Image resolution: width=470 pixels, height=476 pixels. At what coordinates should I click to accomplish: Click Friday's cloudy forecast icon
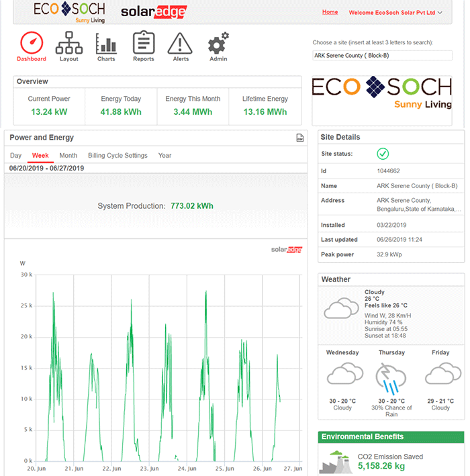coord(443,373)
